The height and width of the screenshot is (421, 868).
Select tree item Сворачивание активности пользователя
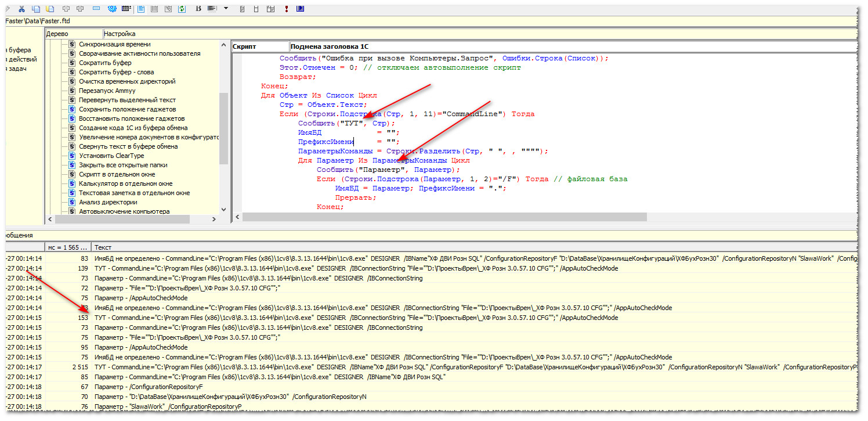139,53
